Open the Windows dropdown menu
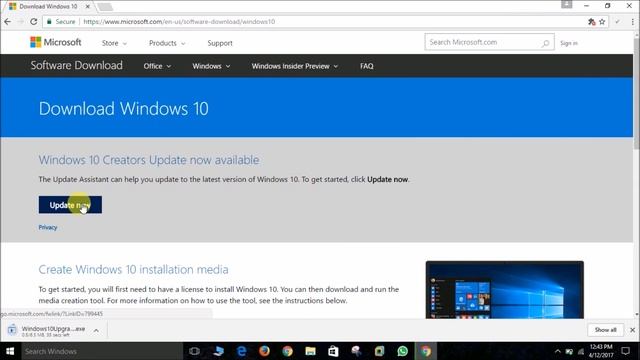 click(211, 66)
